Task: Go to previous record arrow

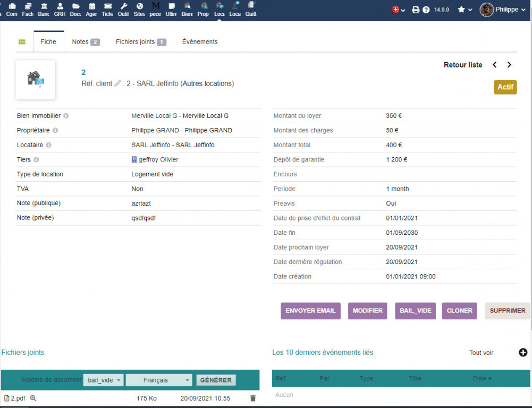Action: tap(494, 65)
